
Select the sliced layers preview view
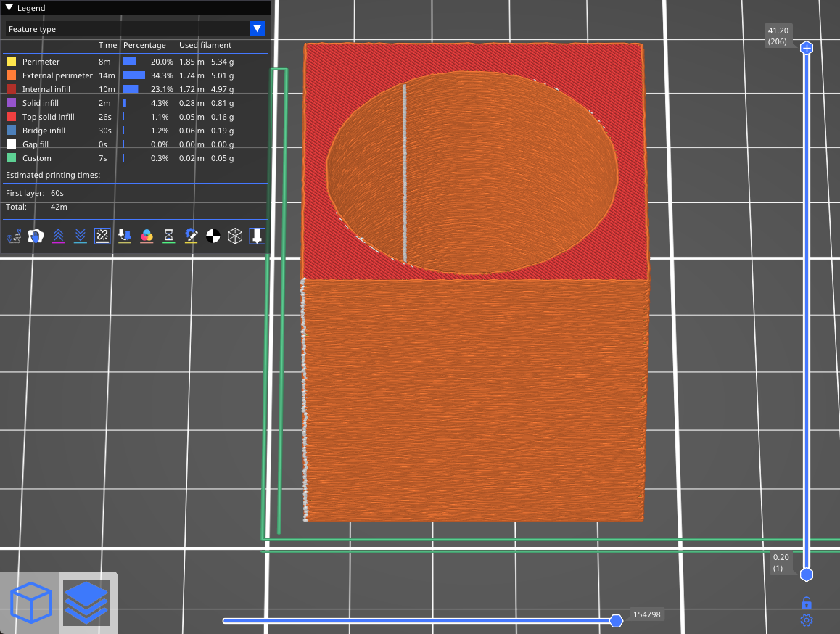pyautogui.click(x=86, y=603)
